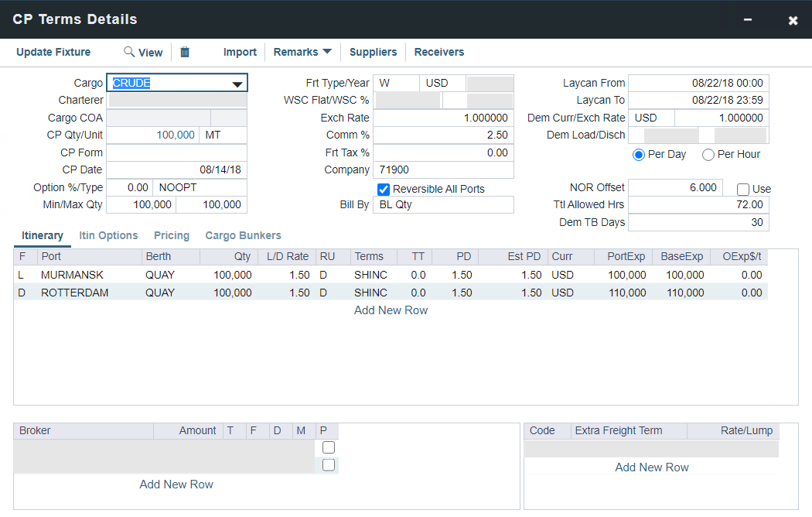Open the Option Type NOOPT field

(200, 187)
